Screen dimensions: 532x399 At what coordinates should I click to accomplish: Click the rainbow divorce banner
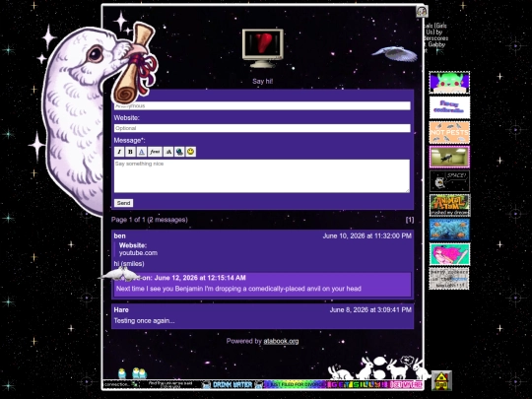(x=295, y=384)
